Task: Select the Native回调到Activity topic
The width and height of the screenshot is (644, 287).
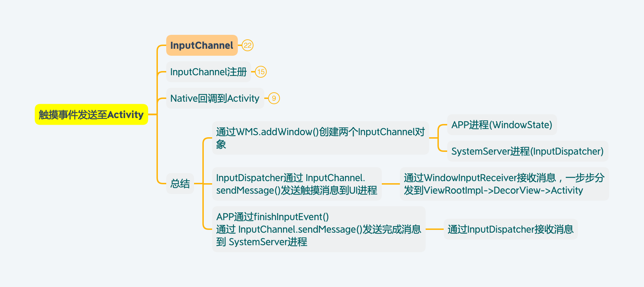Action: (215, 98)
